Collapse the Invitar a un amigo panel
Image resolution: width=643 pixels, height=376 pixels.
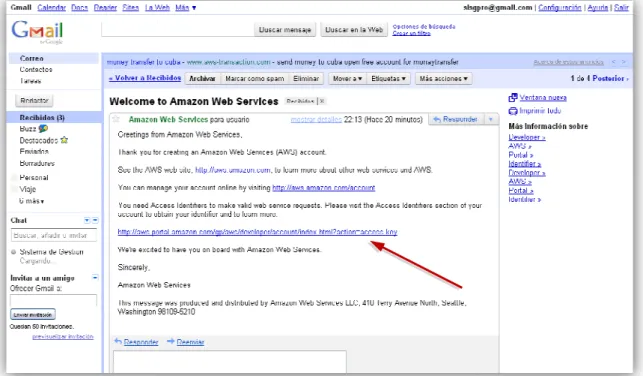(95, 278)
